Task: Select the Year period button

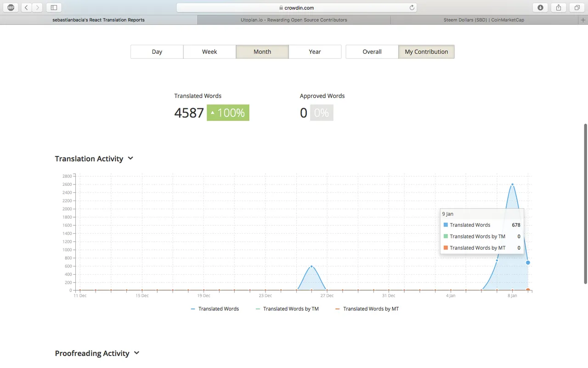Action: click(315, 52)
